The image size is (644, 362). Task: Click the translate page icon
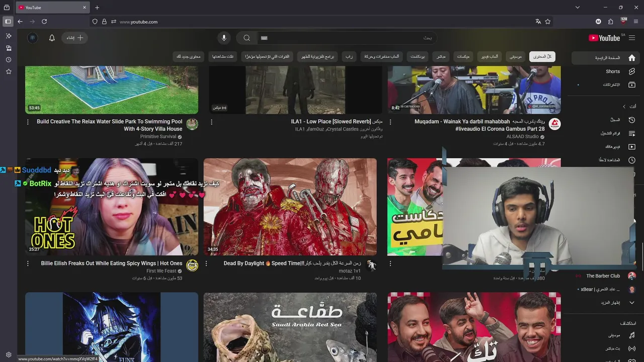pos(538,22)
